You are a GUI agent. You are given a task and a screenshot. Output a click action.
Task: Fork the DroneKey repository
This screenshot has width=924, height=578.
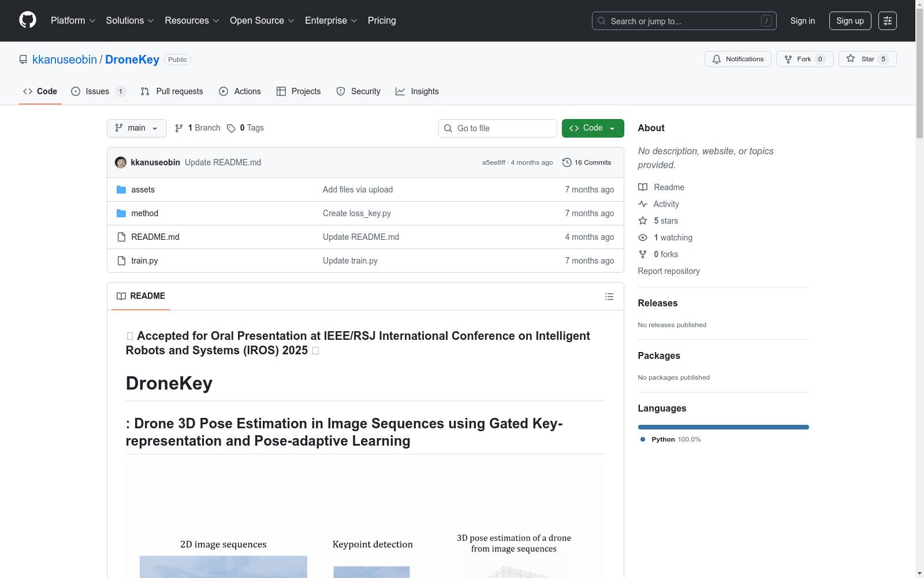point(805,59)
